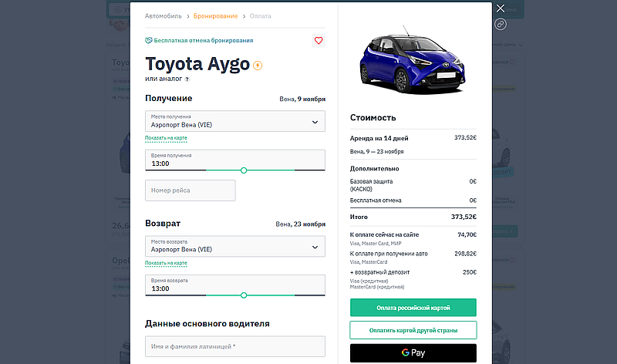Image resolution: width=617 pixels, height=364 pixels.
Task: Click 'Показать на карте' under return location
Action: pyautogui.click(x=166, y=263)
